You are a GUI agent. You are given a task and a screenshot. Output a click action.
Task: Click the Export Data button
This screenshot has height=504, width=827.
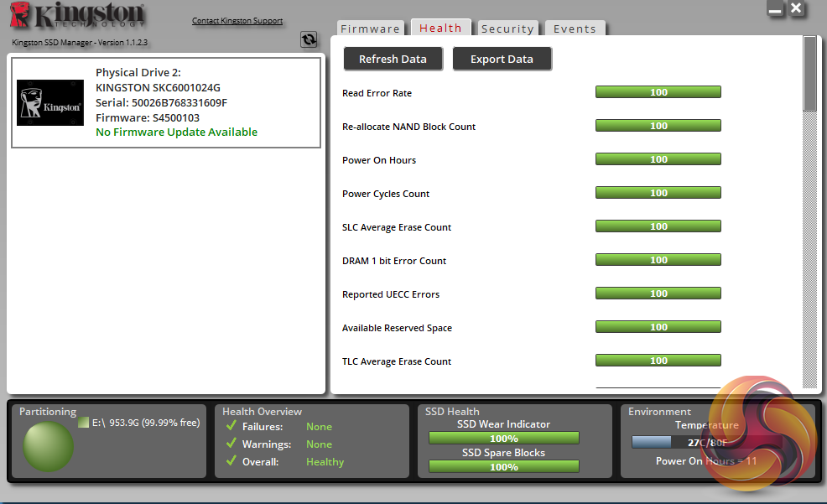(502, 59)
